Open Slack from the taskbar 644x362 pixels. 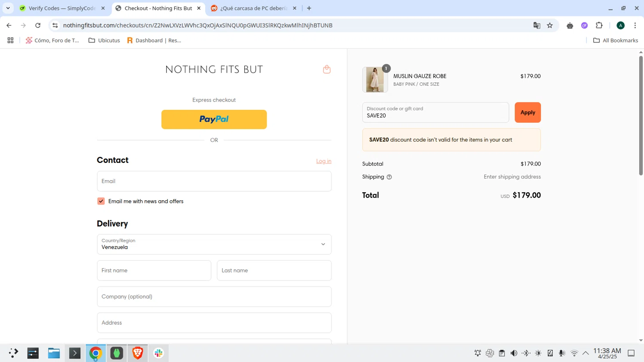[x=158, y=353]
